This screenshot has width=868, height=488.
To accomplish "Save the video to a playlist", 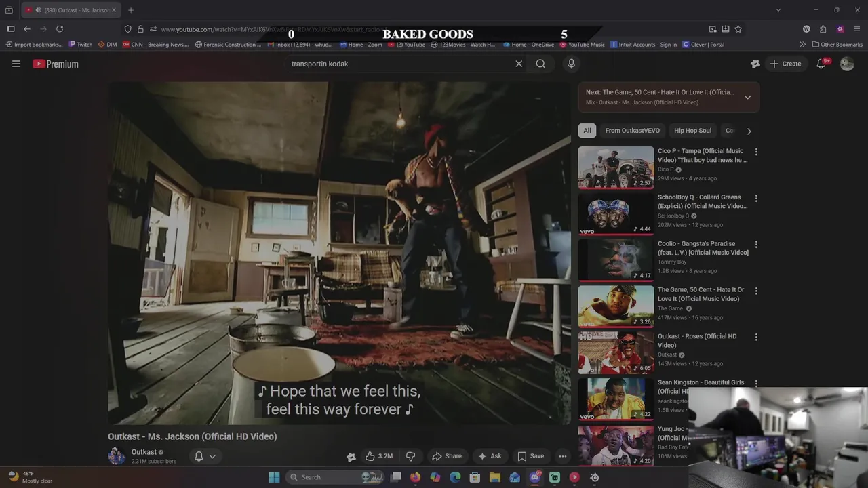I will (530, 456).
